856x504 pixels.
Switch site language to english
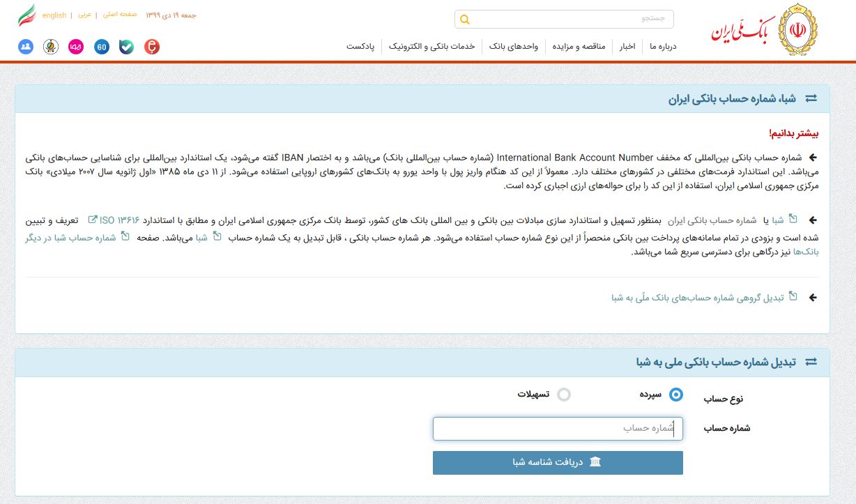point(54,15)
